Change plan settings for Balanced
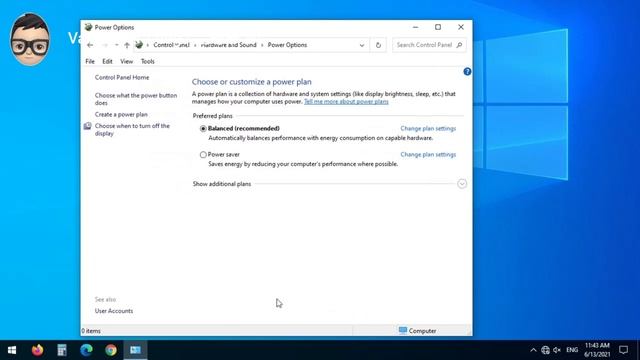 pyautogui.click(x=428, y=129)
